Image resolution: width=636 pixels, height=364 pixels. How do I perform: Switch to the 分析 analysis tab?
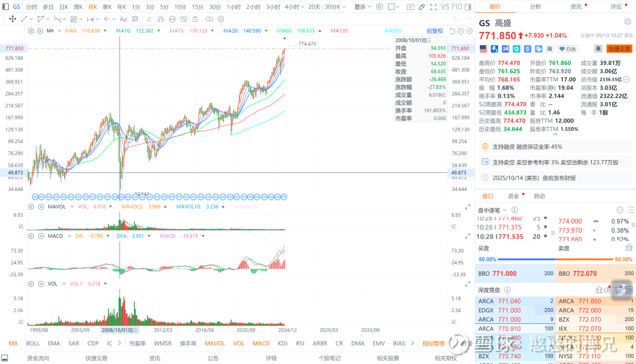pos(535,6)
